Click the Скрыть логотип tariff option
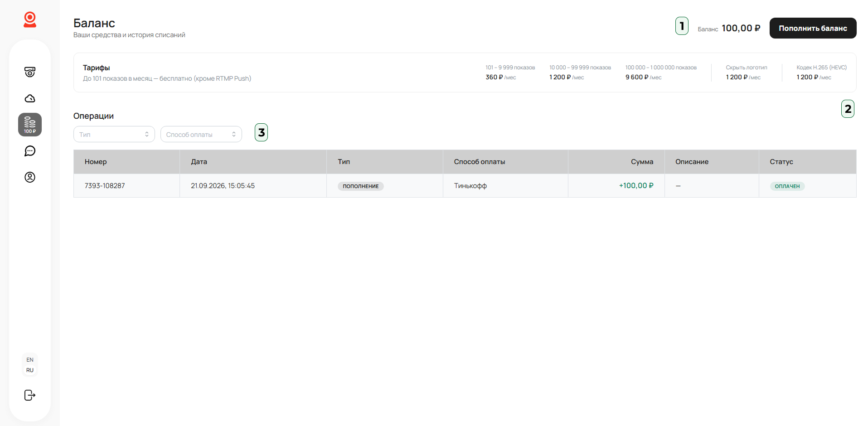868x426 pixels. (x=747, y=68)
